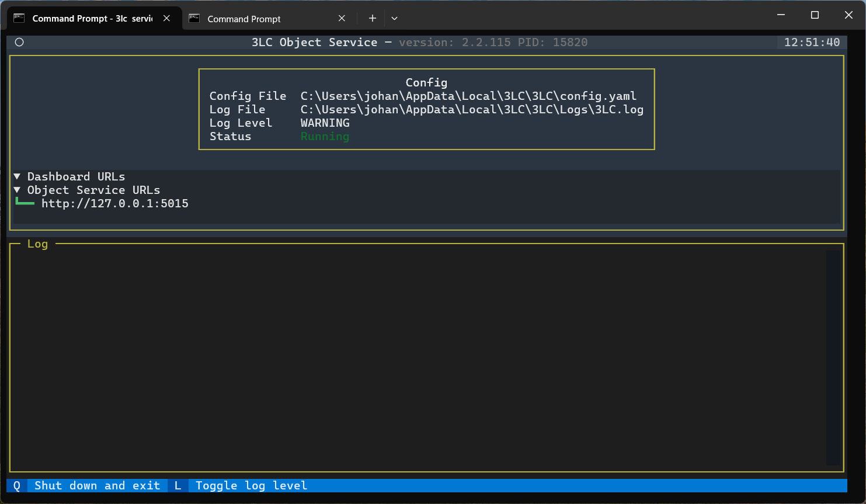Open a new terminal tab with the plus icon

pos(372,18)
